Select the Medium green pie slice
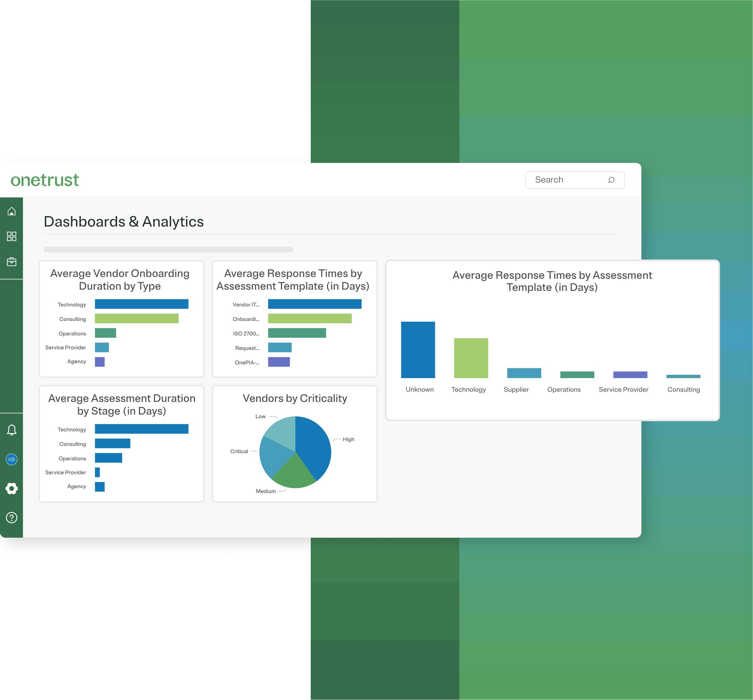 tap(294, 473)
